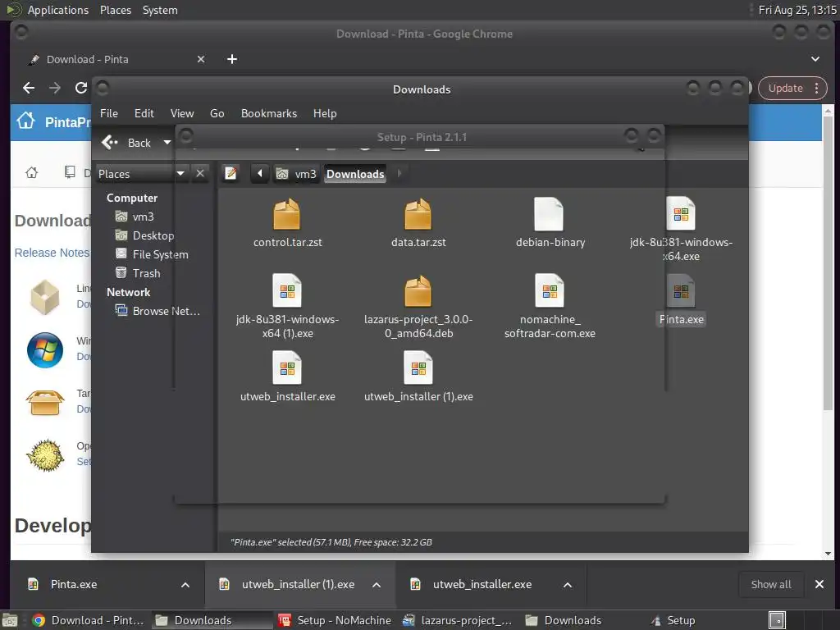The width and height of the screenshot is (840, 630).
Task: Open a new Chrome tab
Action: (x=232, y=59)
